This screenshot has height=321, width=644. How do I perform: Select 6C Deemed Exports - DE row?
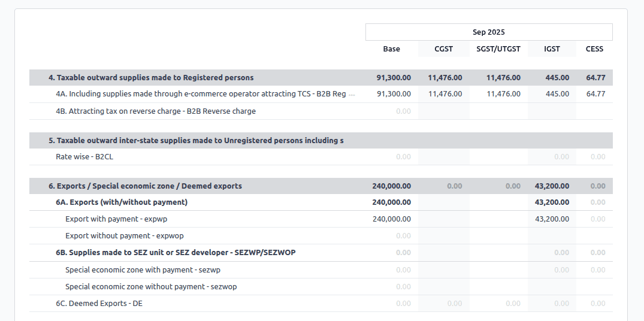99,304
